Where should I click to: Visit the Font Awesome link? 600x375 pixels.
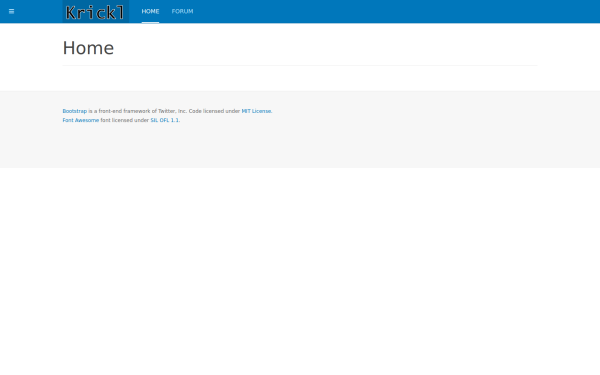click(x=81, y=120)
